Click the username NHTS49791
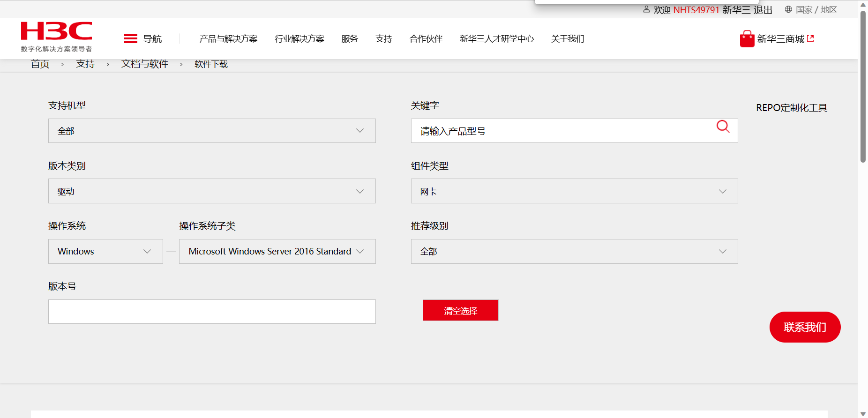This screenshot has width=868, height=418. (x=696, y=10)
